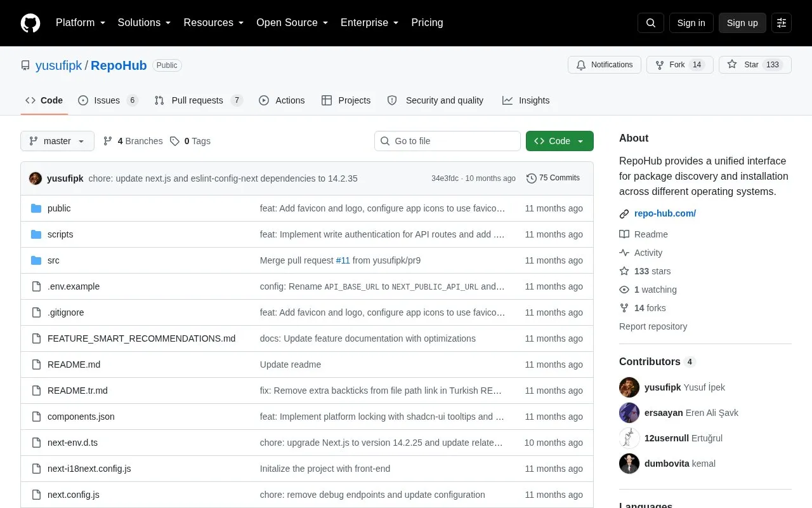Open the public folder icon
The width and height of the screenshot is (812, 508).
coord(36,208)
